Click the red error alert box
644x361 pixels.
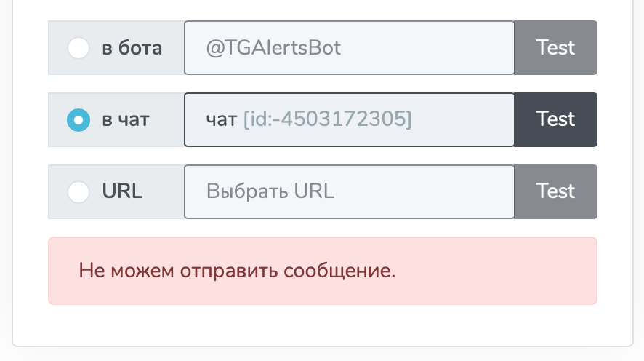[x=323, y=271]
